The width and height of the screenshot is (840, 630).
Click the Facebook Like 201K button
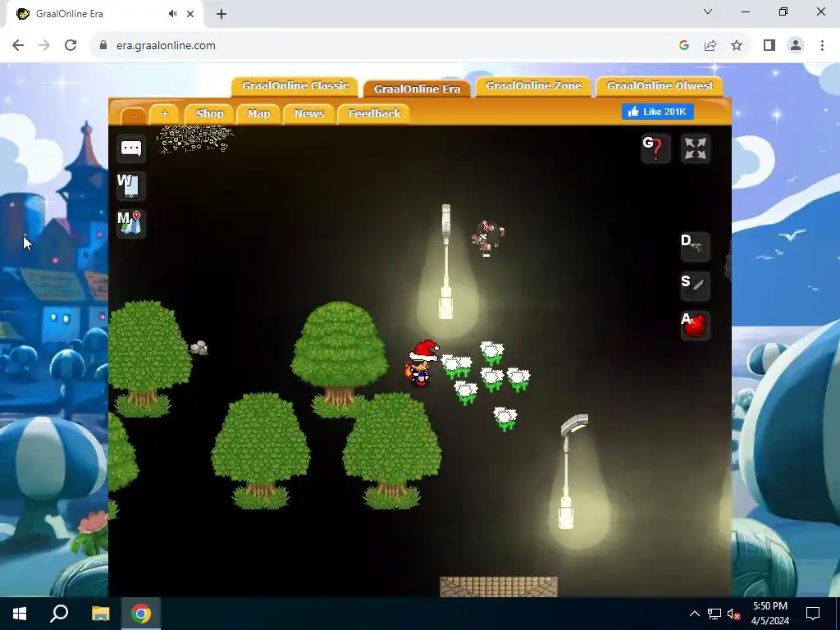[x=658, y=112]
